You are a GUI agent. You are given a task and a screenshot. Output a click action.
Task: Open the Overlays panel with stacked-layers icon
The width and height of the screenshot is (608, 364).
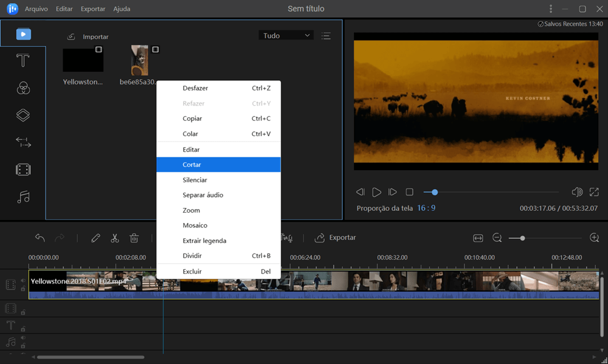click(x=23, y=115)
